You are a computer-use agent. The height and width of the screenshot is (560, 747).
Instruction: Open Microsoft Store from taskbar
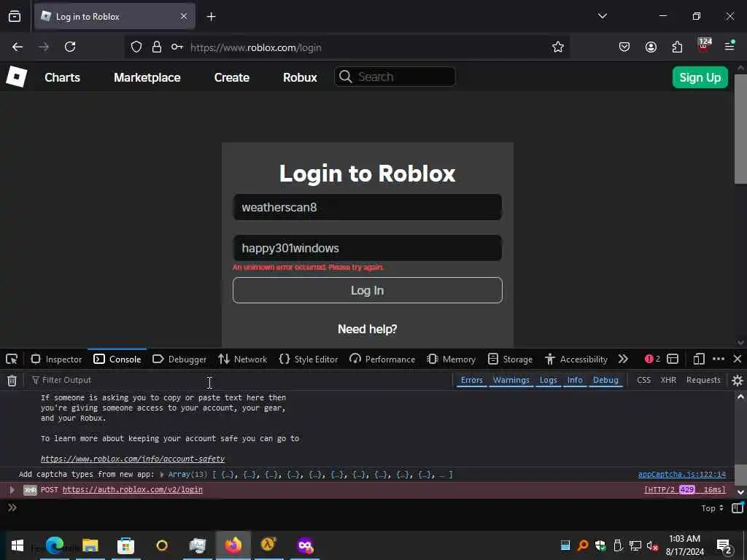[125, 545]
